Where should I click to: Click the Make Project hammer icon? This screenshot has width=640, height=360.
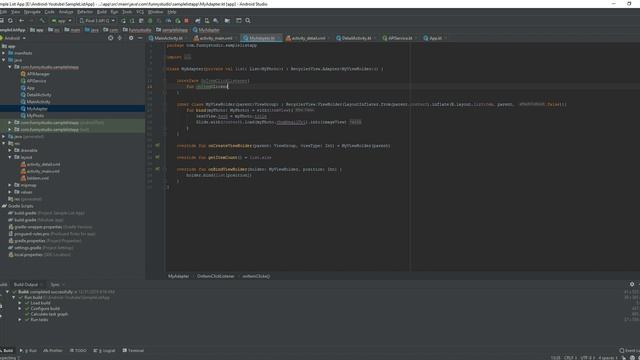click(42, 20)
